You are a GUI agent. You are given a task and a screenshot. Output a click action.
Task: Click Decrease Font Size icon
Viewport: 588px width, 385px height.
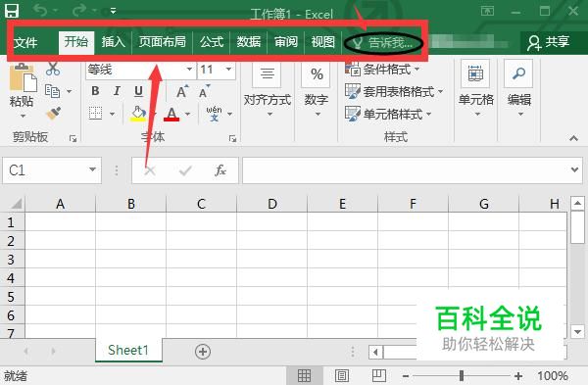tap(205, 91)
